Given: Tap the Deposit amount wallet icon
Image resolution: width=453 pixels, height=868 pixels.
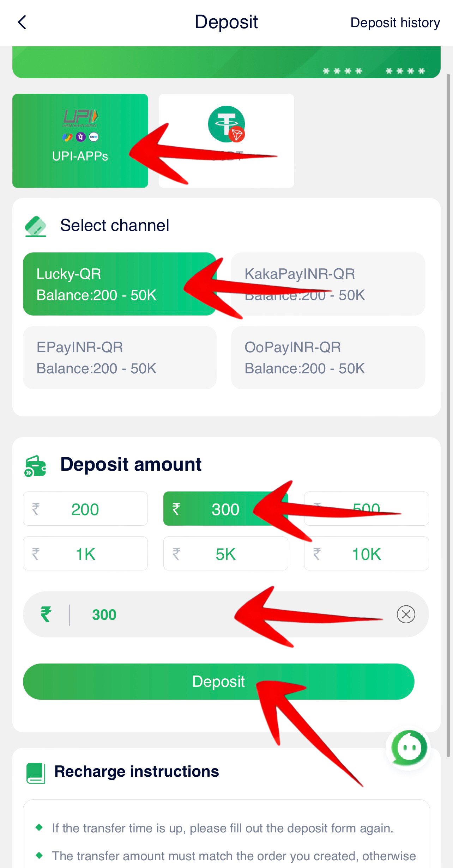Looking at the screenshot, I should [35, 465].
